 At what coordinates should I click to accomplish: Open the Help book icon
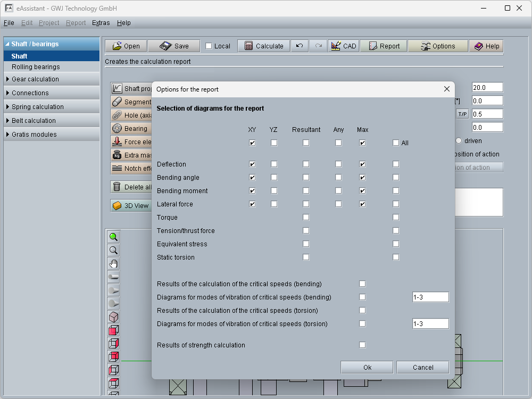[486, 46]
